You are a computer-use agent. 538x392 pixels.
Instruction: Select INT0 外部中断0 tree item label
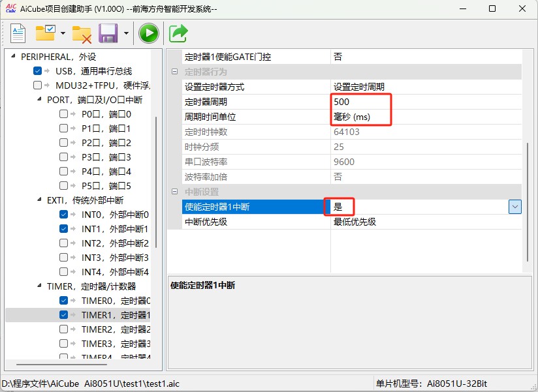click(115, 215)
